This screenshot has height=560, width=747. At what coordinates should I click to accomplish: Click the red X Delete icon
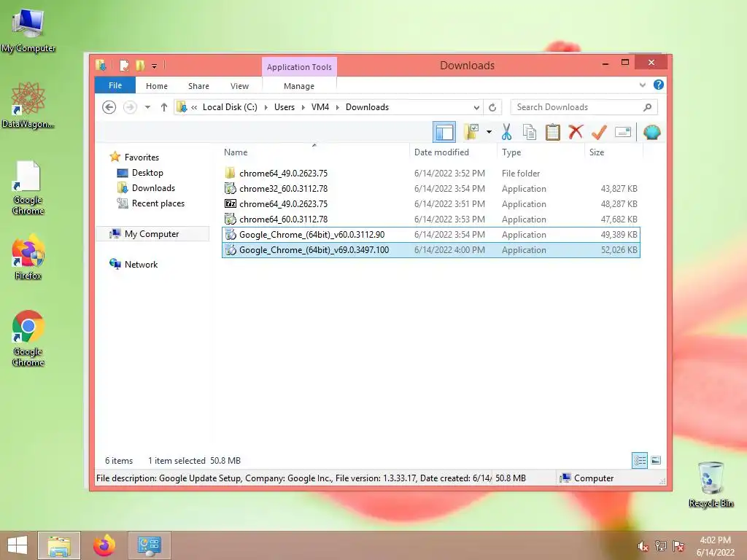(x=576, y=132)
